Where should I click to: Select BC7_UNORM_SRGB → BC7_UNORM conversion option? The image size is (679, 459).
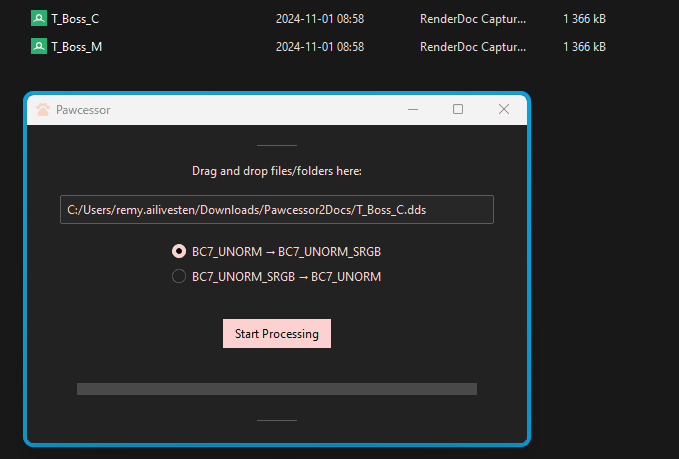[x=179, y=277]
